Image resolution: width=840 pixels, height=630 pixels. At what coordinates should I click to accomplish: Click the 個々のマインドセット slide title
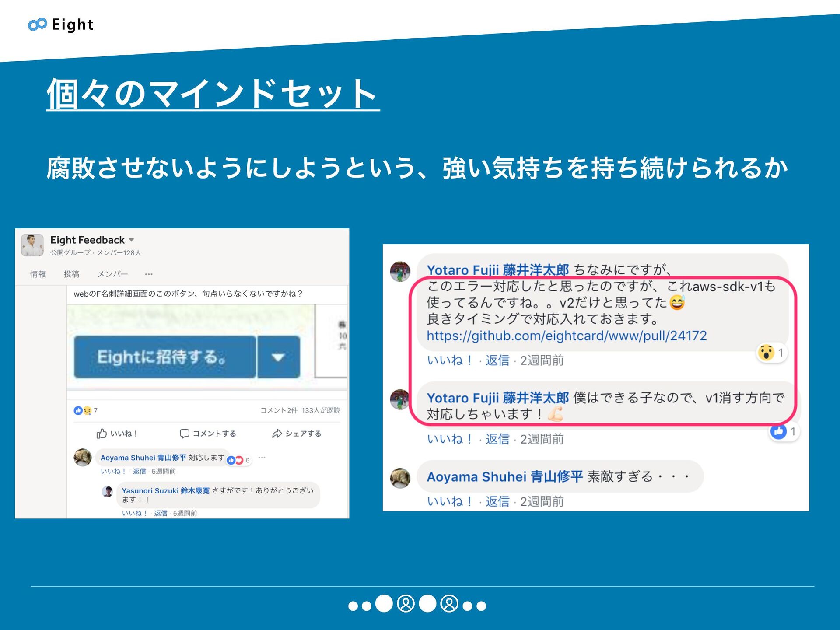click(213, 94)
